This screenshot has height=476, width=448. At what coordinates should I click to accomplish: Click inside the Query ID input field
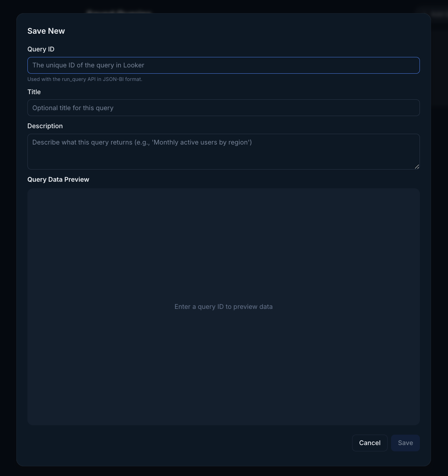(x=223, y=65)
